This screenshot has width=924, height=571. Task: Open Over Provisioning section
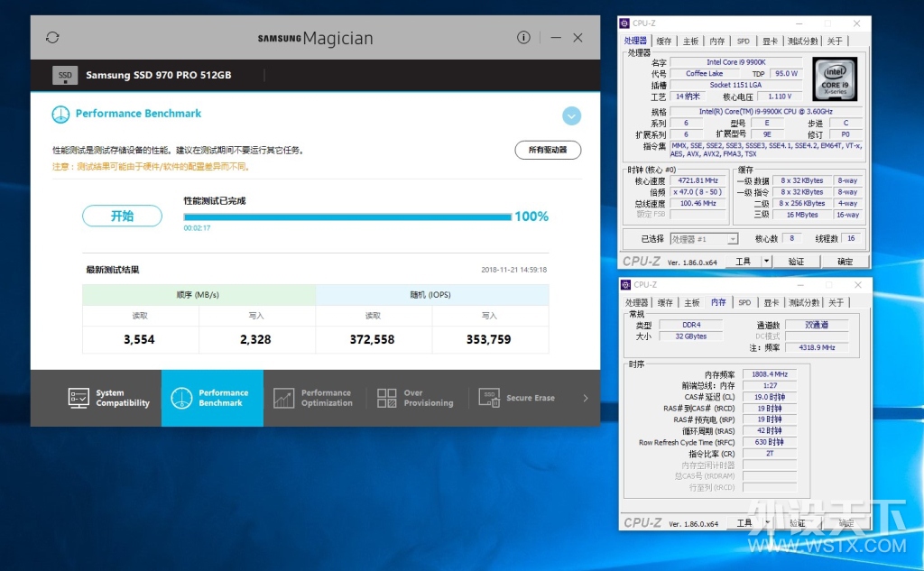pos(416,399)
